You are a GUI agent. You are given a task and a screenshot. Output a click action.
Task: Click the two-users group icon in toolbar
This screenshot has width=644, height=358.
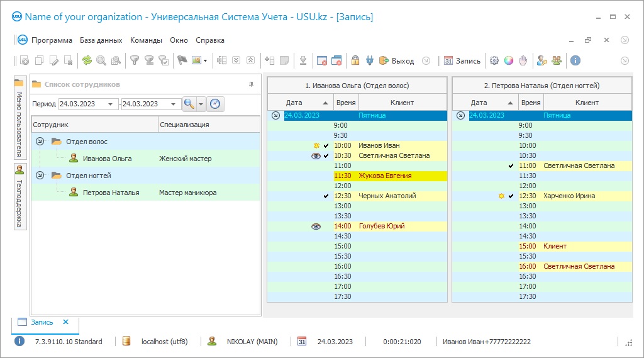pos(557,61)
